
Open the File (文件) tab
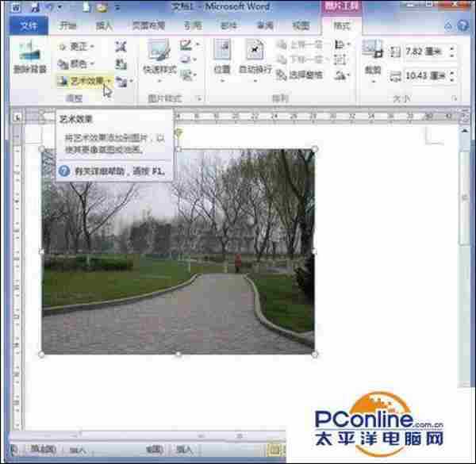(x=29, y=25)
